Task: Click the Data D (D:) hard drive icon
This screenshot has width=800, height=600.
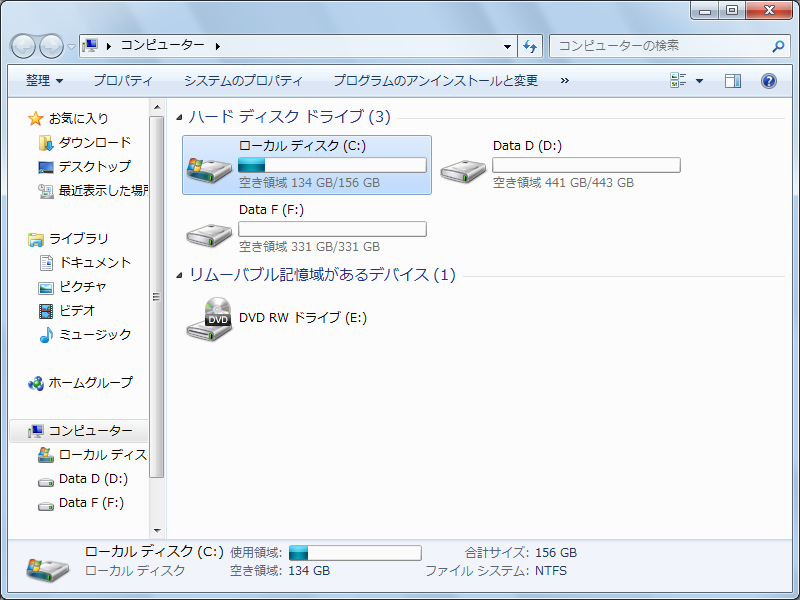Action: pos(463,170)
